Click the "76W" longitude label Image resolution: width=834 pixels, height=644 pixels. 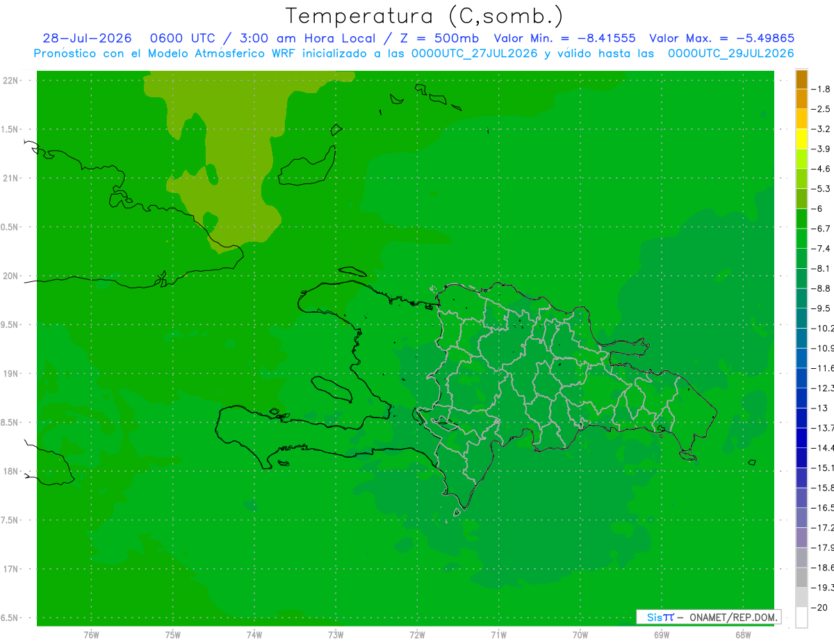(x=91, y=634)
